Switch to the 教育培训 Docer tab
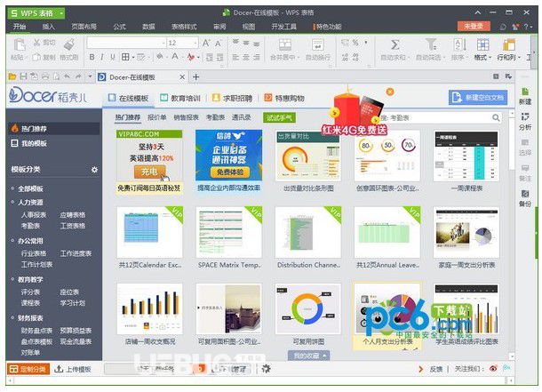This screenshot has width=542, height=392. click(180, 98)
